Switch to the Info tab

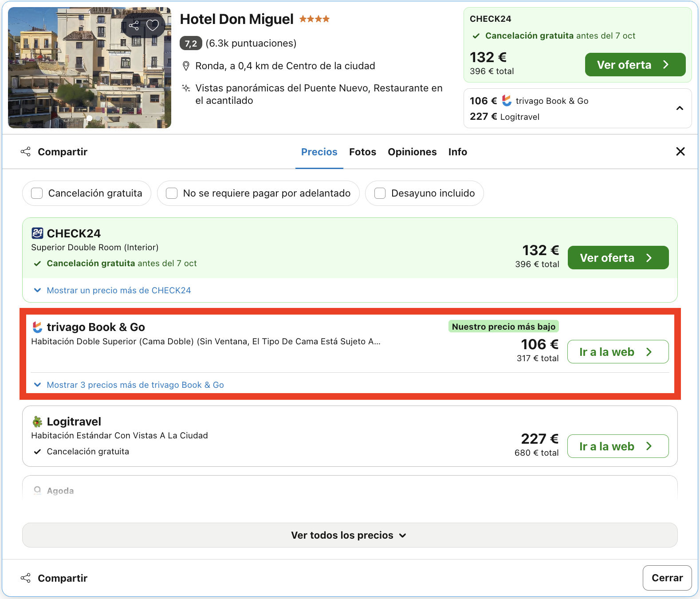point(457,152)
